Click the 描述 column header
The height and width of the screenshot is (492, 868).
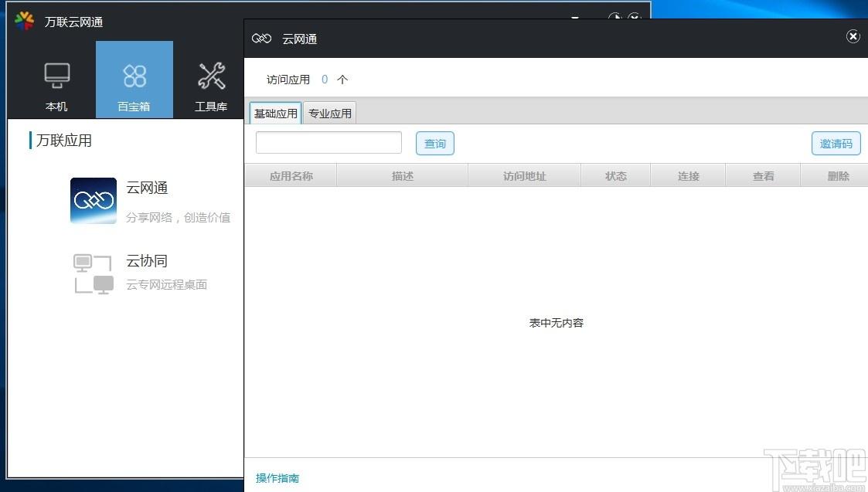click(x=403, y=176)
